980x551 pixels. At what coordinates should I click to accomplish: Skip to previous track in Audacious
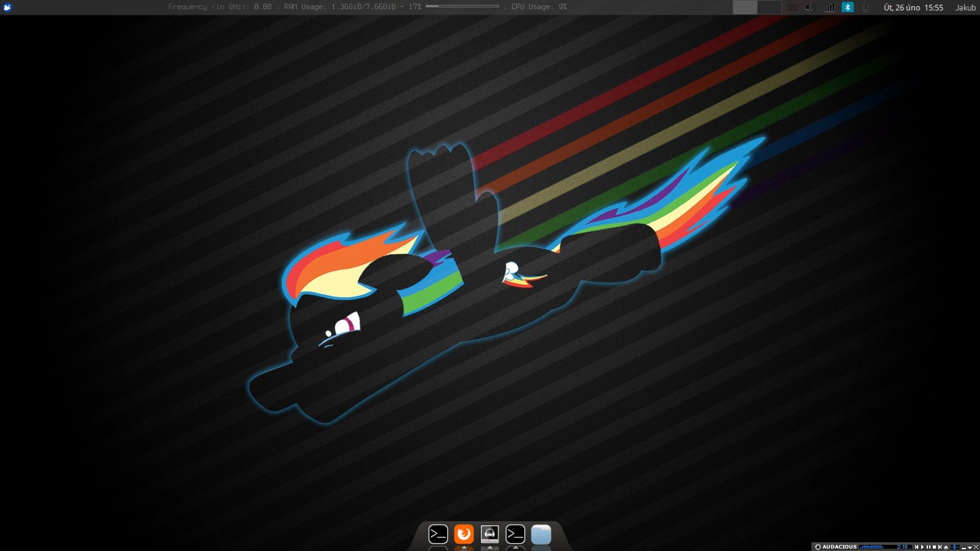click(x=916, y=547)
